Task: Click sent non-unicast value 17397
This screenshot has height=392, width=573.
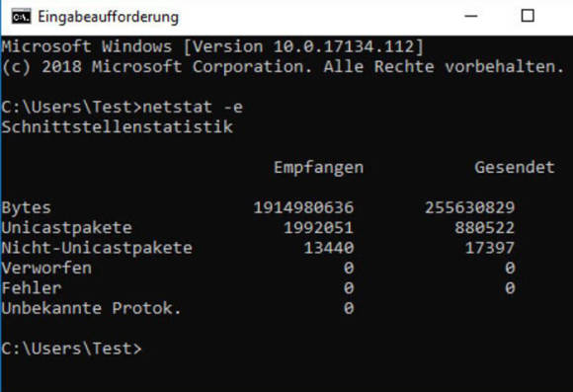Action: (x=490, y=248)
